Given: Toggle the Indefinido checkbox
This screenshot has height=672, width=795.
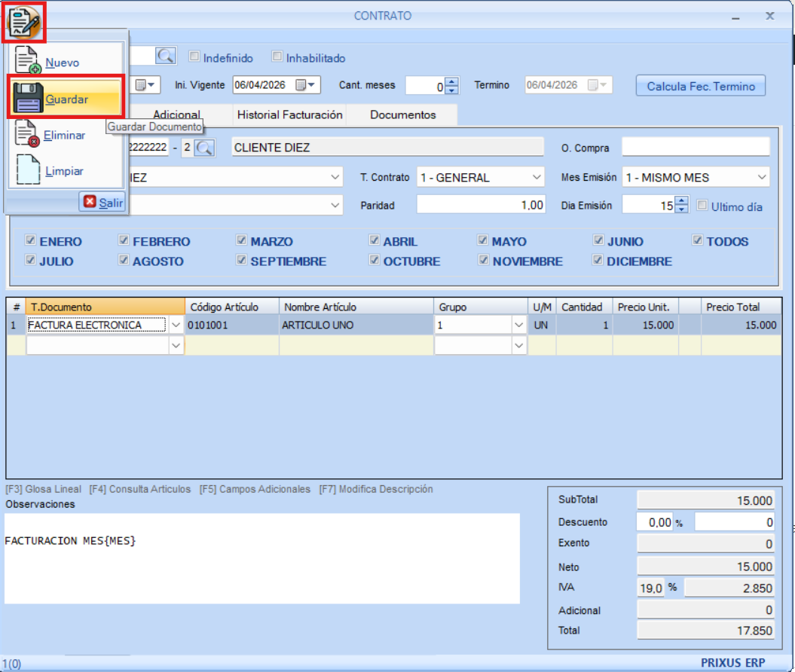Looking at the screenshot, I should pyautogui.click(x=194, y=57).
